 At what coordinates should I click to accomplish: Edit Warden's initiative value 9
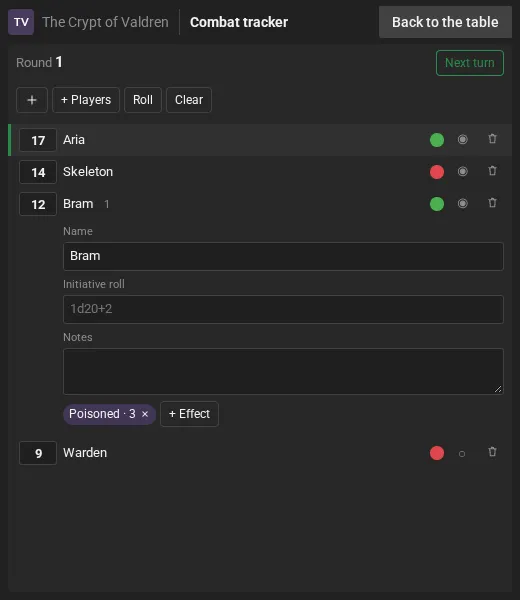(38, 453)
